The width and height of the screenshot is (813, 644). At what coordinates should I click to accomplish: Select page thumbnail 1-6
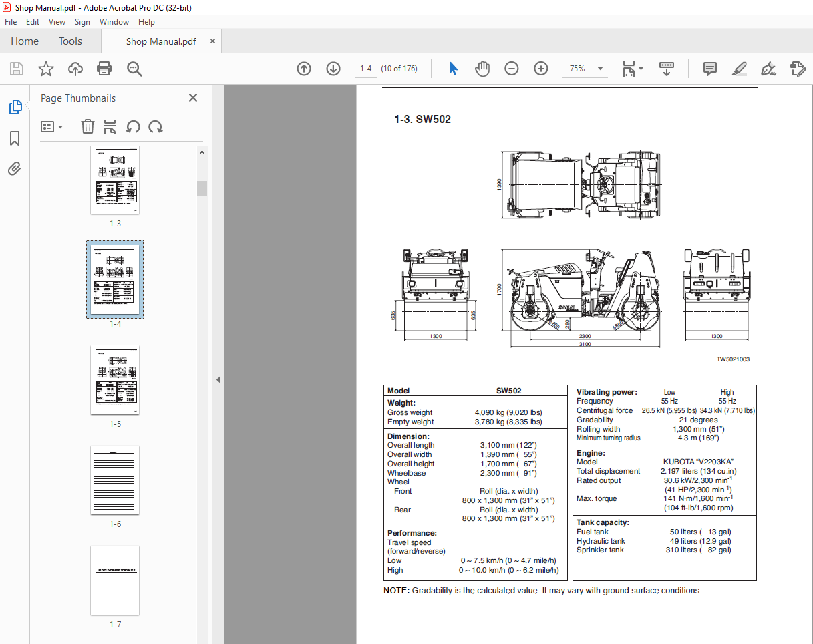pyautogui.click(x=115, y=480)
